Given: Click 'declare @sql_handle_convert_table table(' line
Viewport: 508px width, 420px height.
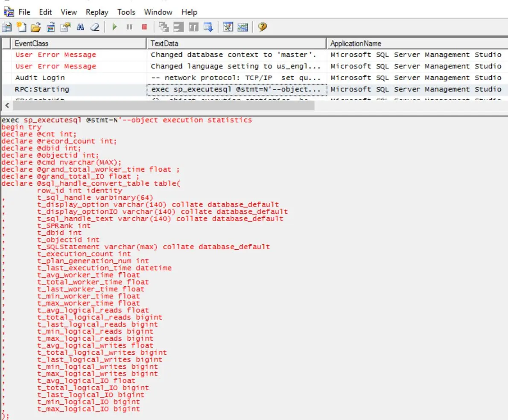Looking at the screenshot, I should [91, 184].
